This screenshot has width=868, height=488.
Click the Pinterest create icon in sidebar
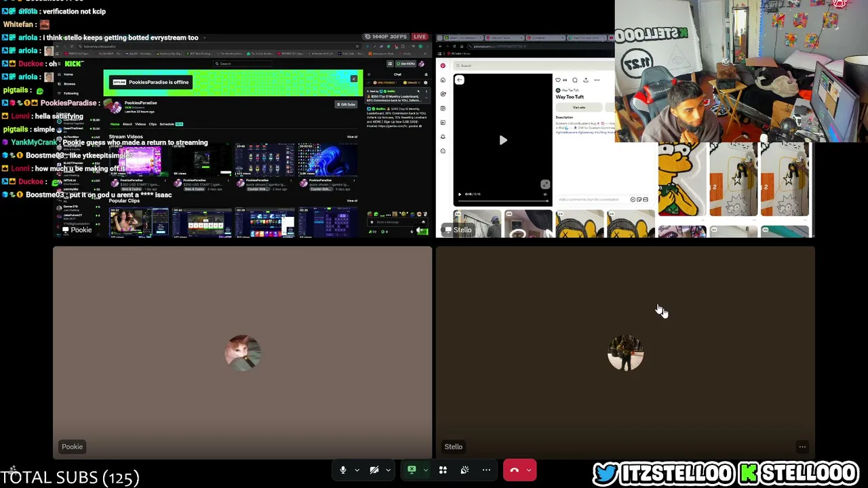(x=443, y=123)
